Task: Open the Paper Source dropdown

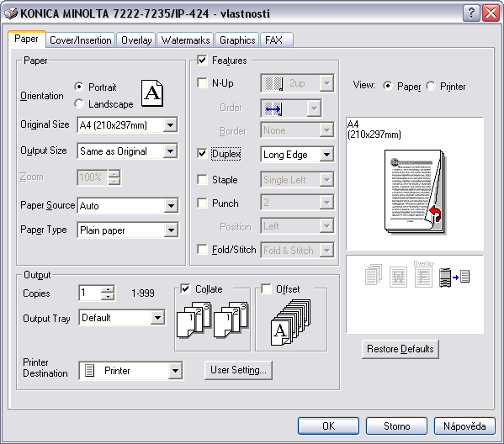Action: point(171,206)
